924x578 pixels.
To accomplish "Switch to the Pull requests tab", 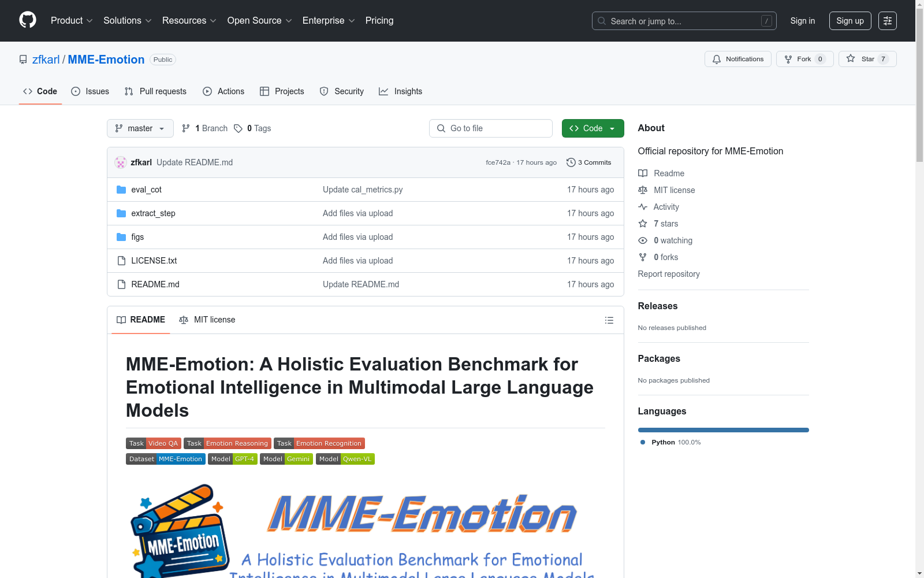I will pos(155,91).
